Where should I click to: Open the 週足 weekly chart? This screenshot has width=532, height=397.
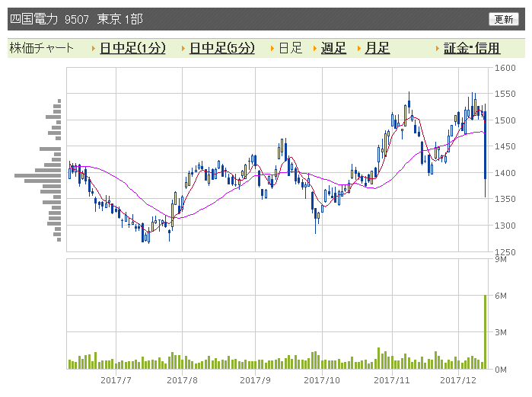333,48
